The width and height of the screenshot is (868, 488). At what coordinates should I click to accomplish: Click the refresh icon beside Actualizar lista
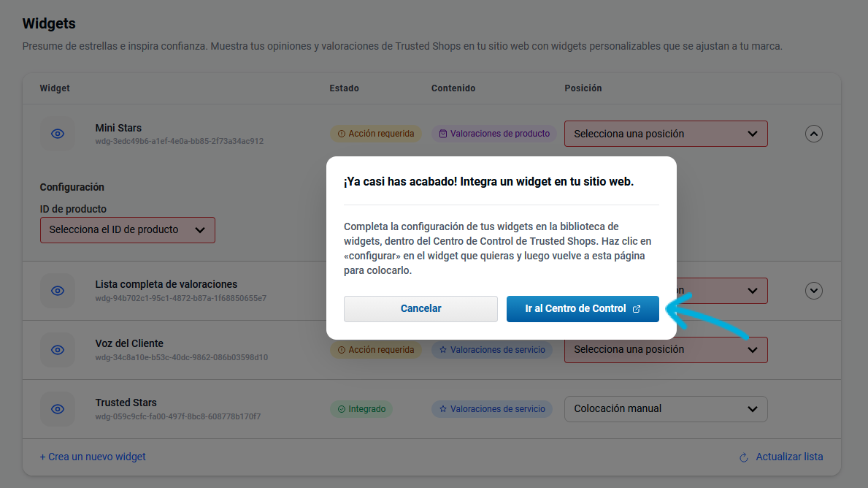tap(744, 457)
